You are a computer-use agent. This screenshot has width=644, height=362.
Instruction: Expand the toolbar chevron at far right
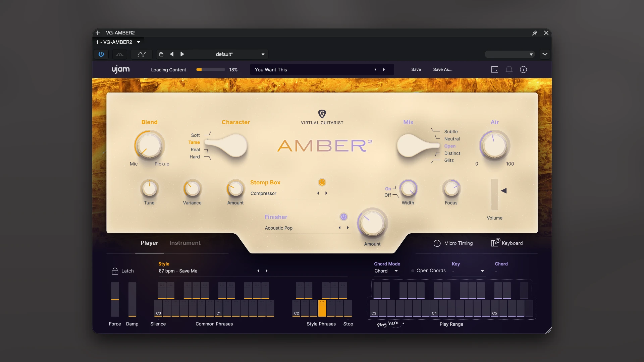[x=545, y=54]
